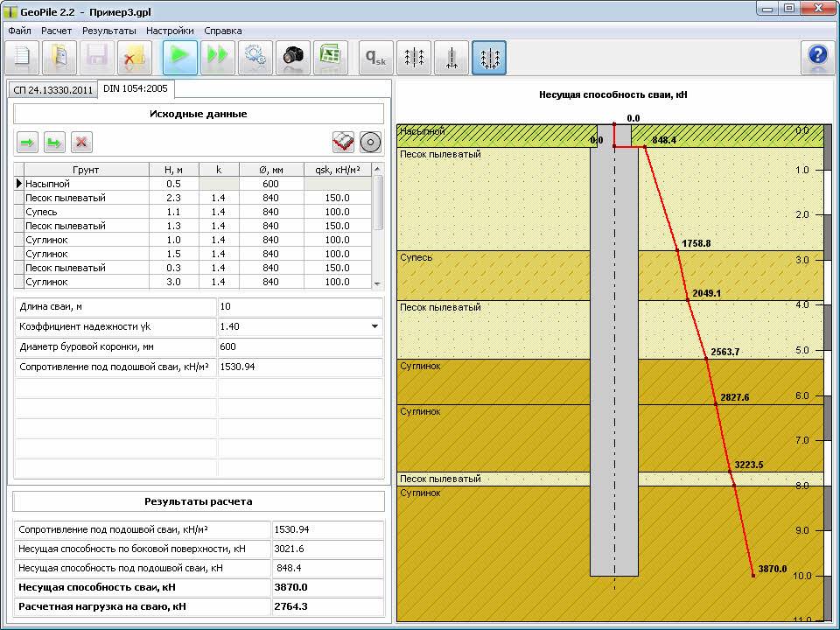Click the 2049.1 label on the chart
The height and width of the screenshot is (630, 840).
coord(707,293)
